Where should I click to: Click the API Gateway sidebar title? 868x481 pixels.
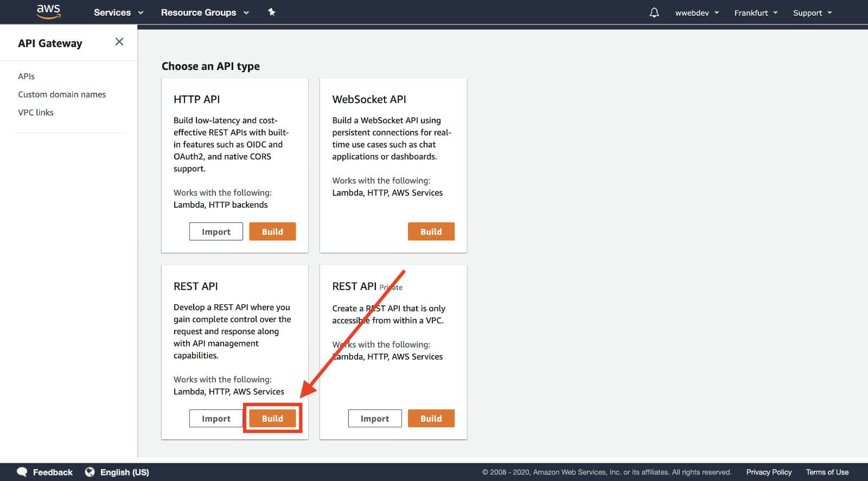tap(50, 43)
